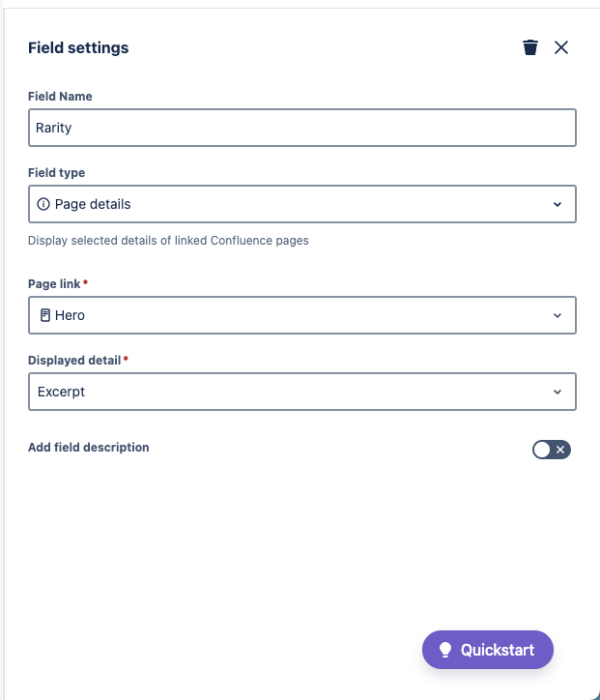Expand the Displayed detail dropdown chevron
The image size is (600, 700).
click(557, 392)
